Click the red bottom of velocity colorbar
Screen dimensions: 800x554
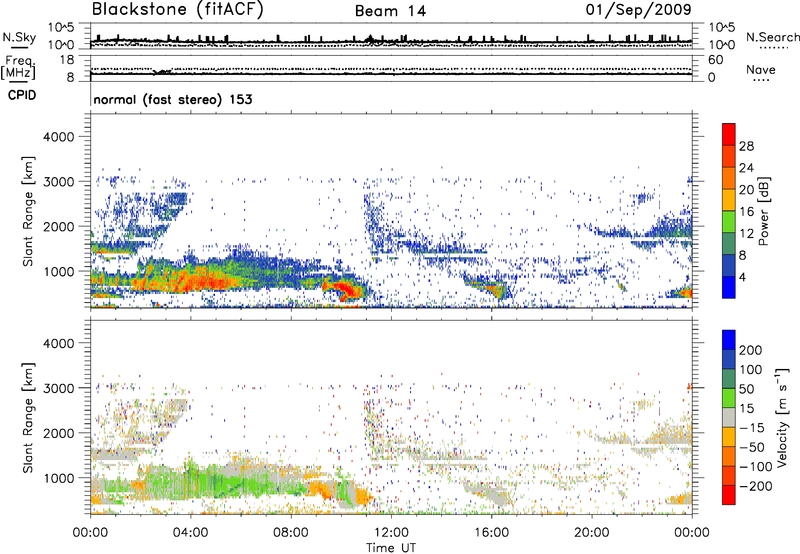[729, 495]
